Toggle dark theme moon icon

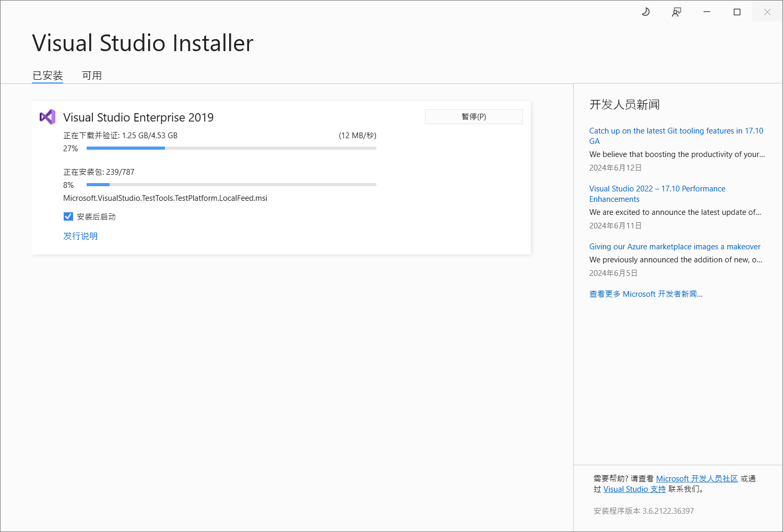click(x=646, y=12)
